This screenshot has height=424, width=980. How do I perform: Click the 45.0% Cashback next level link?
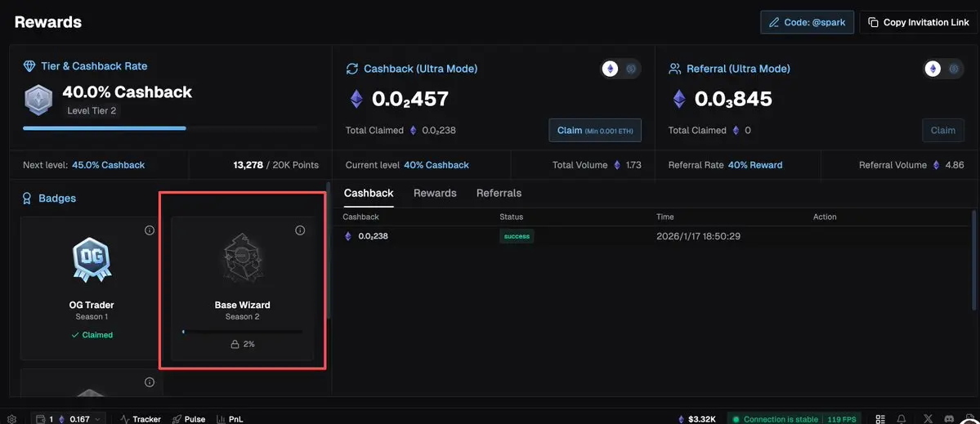tap(108, 166)
